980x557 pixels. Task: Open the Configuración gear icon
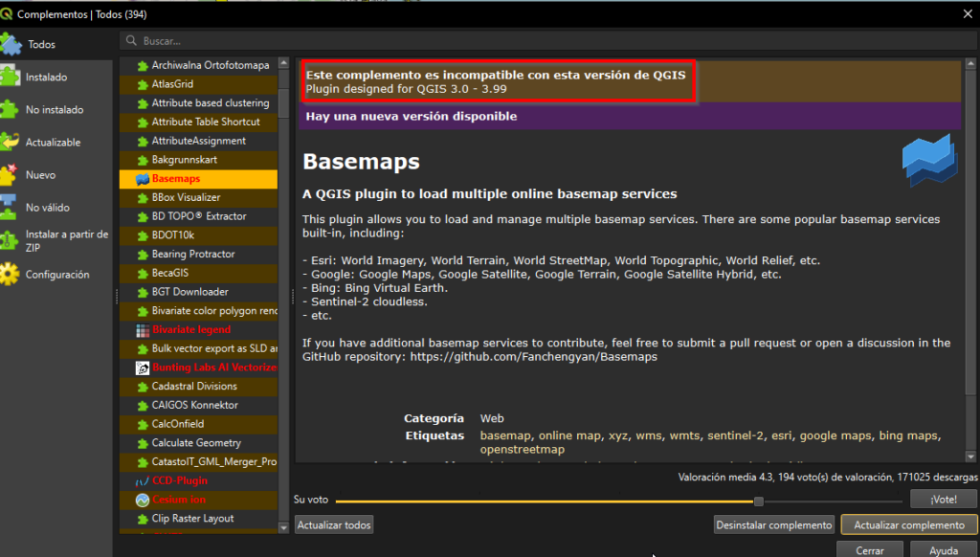(10, 274)
